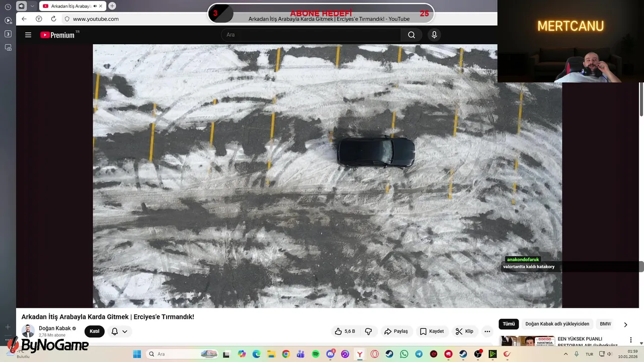The height and width of the screenshot is (362, 644).
Task: Reload the page with refresh icon
Action: click(x=53, y=19)
